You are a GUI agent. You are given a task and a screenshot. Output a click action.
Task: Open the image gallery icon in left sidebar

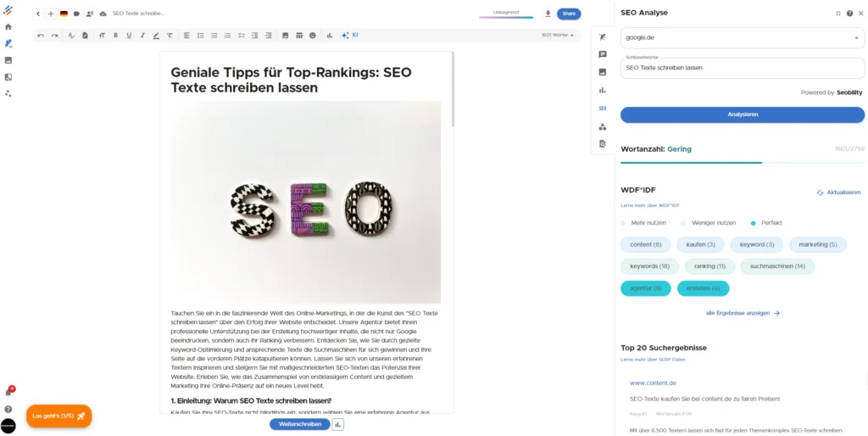(x=8, y=60)
